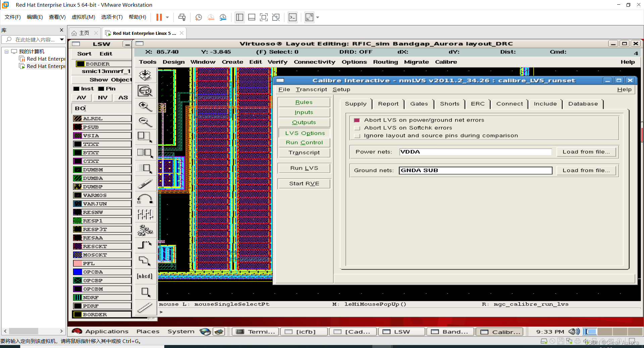644x348 pixels.
Task: Select the Ruler tool icon
Action: [x=145, y=307]
